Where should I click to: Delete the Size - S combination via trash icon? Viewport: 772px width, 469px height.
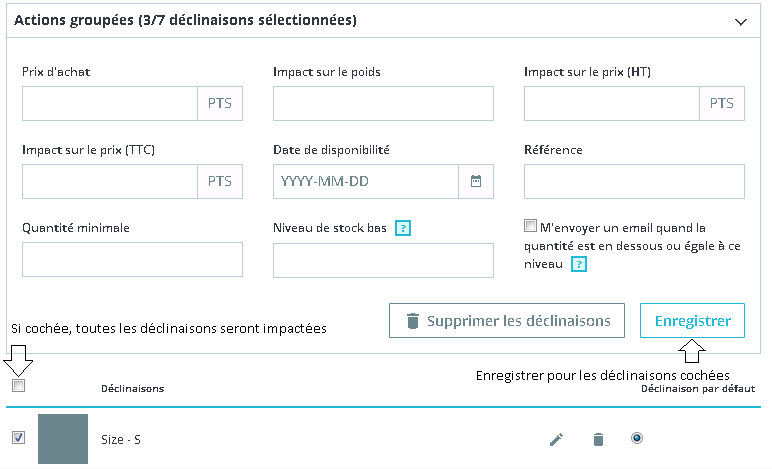tap(598, 439)
